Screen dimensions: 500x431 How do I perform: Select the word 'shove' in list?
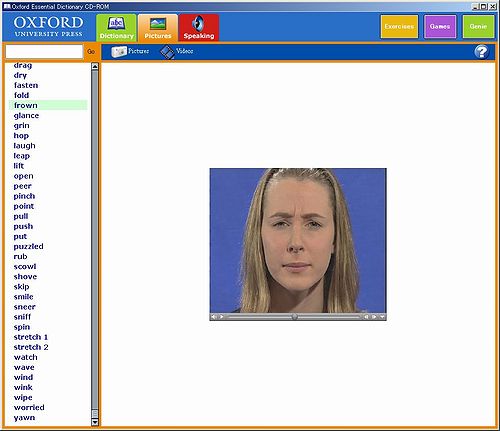[x=25, y=277]
